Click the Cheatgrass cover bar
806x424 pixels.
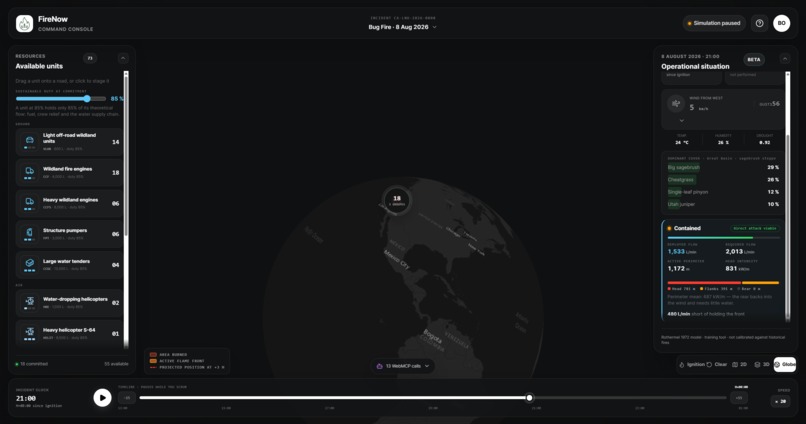(x=682, y=180)
